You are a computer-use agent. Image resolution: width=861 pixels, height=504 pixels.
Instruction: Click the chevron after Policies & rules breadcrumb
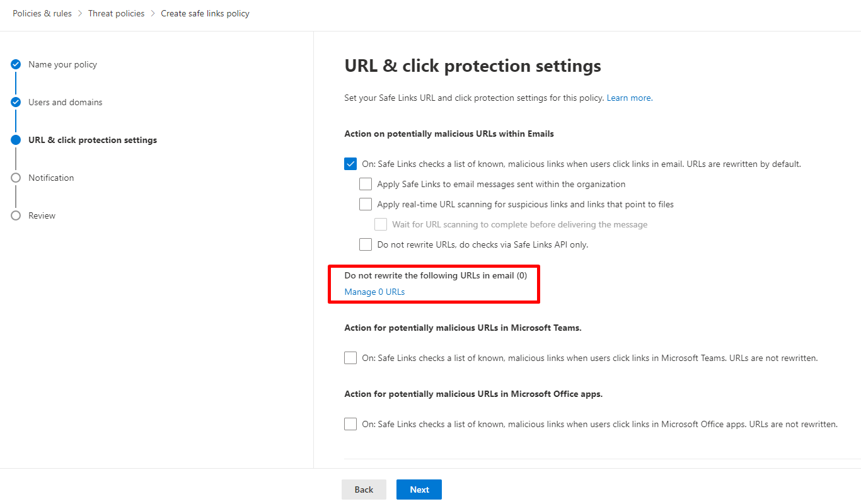tap(80, 13)
